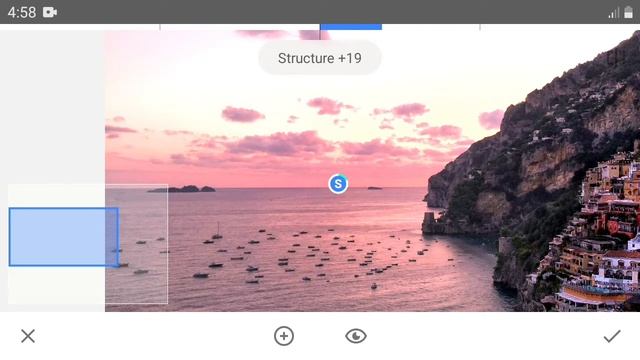Click the blue navigator viewport rectangle
The height and width of the screenshot is (360, 640).
click(64, 237)
